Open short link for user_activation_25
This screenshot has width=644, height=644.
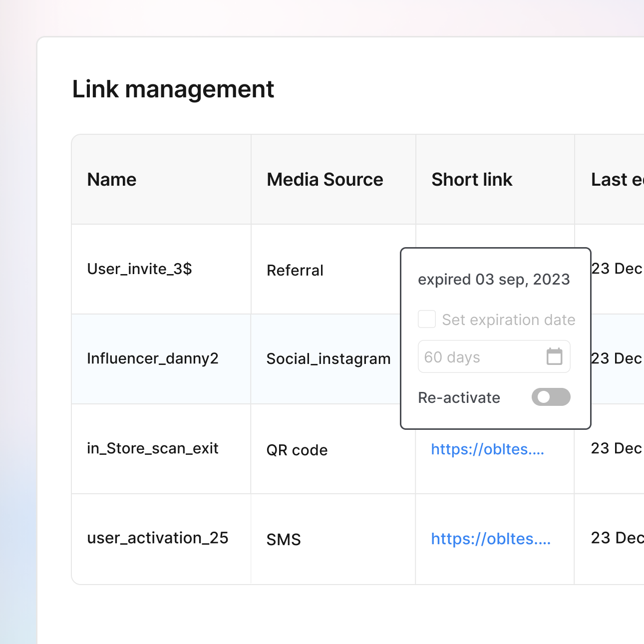pyautogui.click(x=491, y=539)
